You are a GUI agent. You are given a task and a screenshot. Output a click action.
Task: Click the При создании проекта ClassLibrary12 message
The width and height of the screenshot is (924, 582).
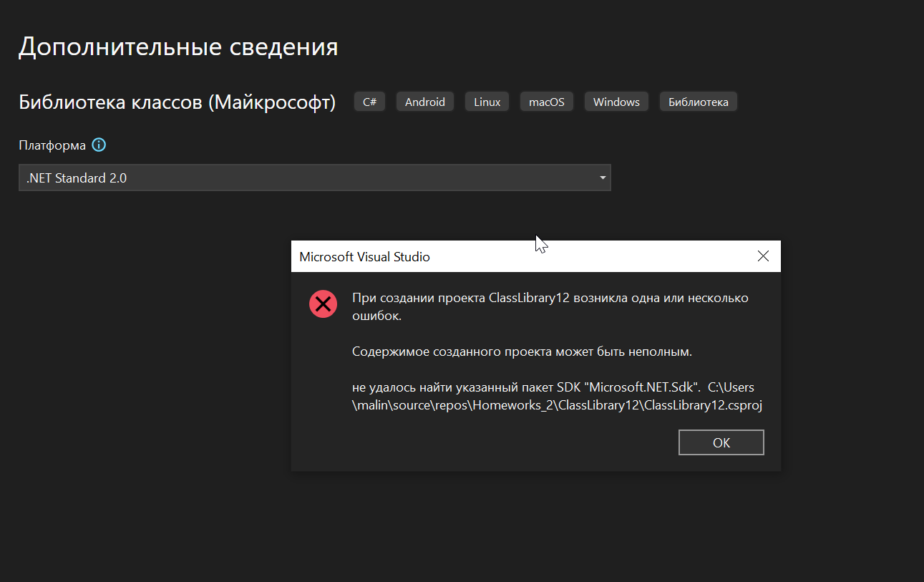pos(550,306)
